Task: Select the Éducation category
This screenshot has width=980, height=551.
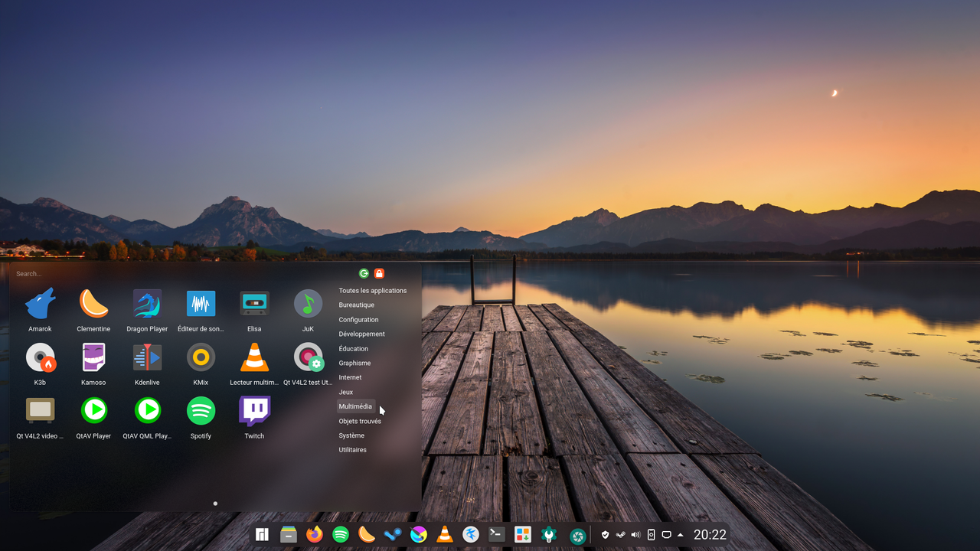Action: pyautogui.click(x=354, y=349)
